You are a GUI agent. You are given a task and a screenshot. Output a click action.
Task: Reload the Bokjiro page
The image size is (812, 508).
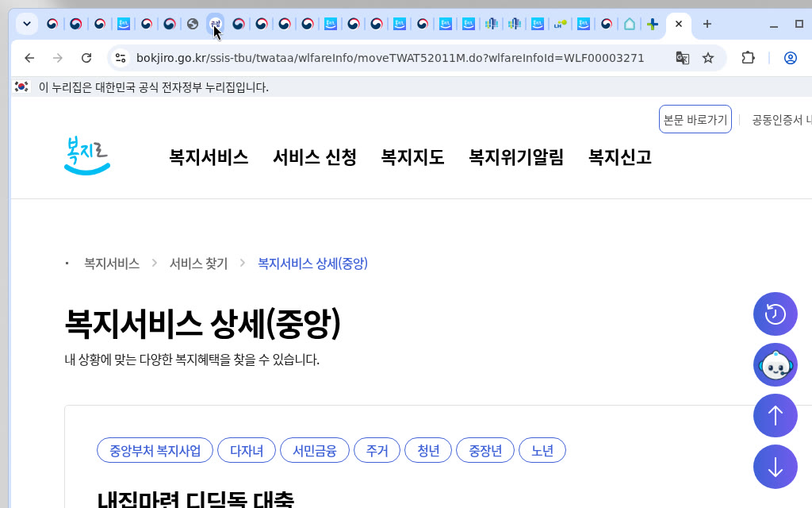(86, 58)
